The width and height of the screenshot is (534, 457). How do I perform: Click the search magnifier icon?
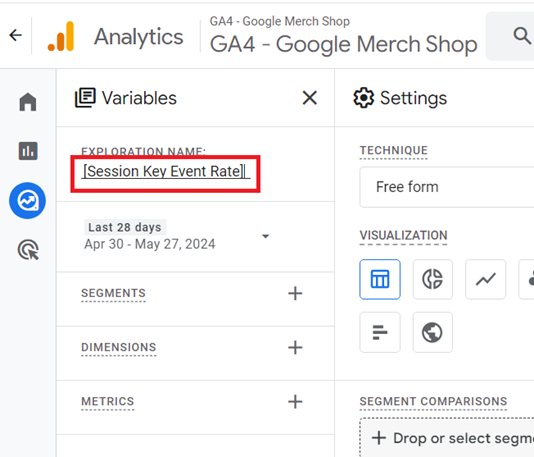tap(521, 36)
